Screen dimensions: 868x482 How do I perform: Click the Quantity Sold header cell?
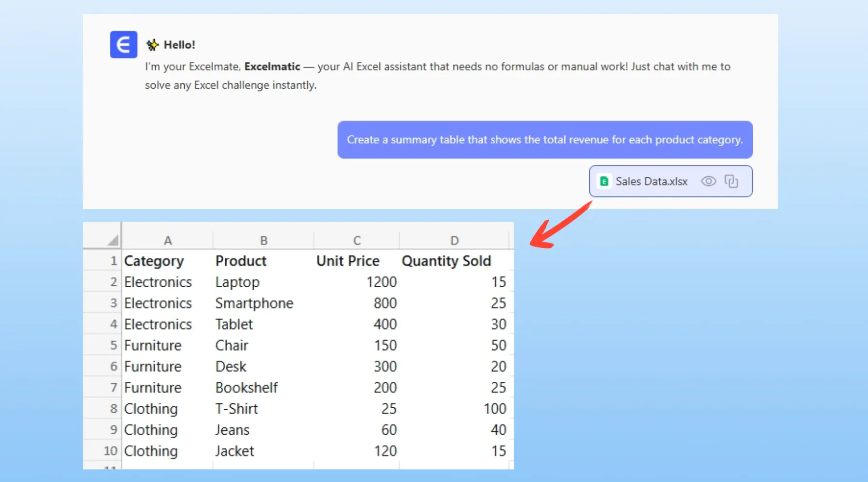coord(447,261)
